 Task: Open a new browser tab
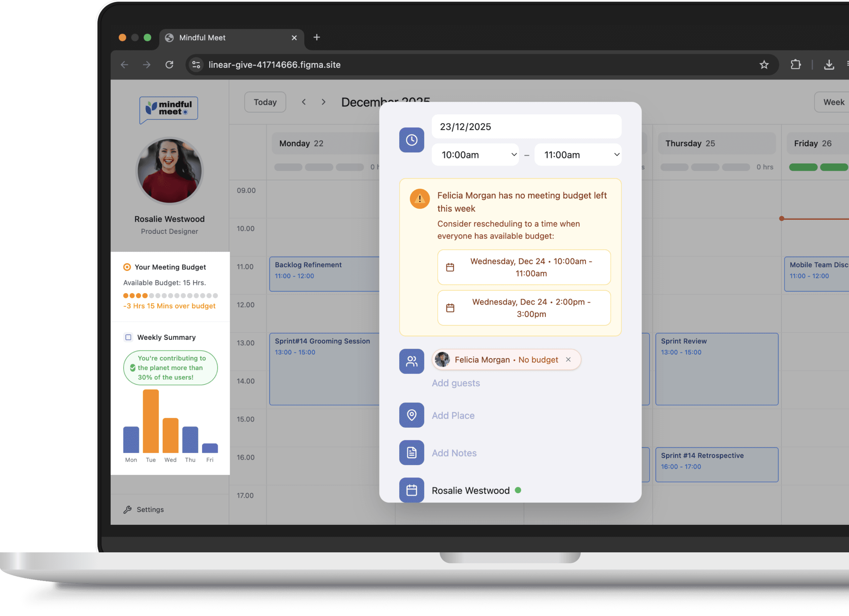(x=317, y=37)
